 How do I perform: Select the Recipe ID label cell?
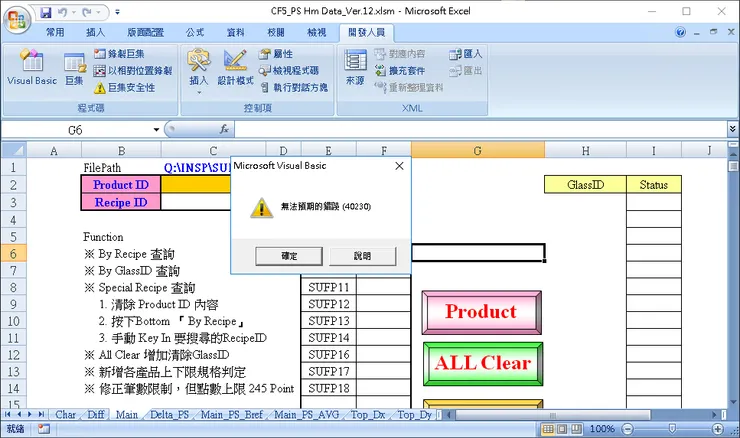121,202
